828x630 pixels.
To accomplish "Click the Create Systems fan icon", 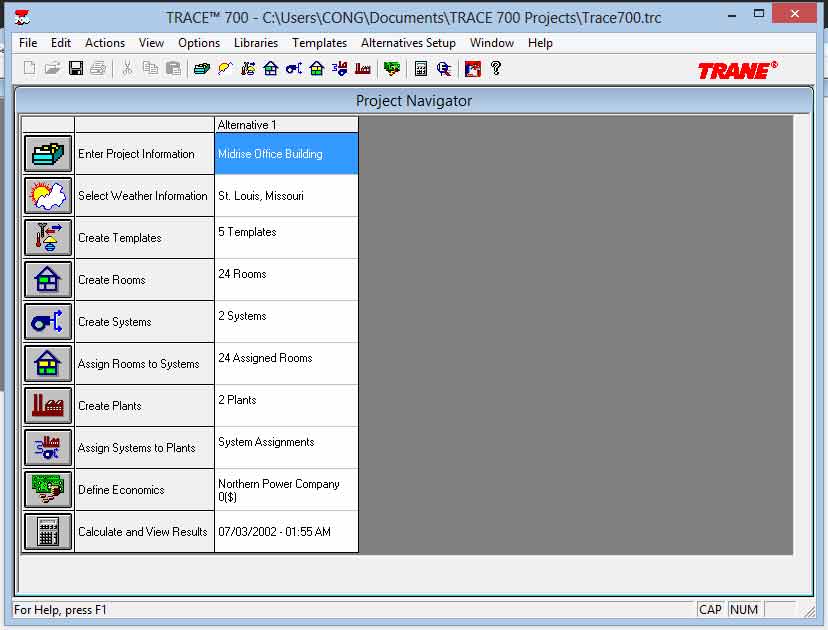I will point(47,322).
